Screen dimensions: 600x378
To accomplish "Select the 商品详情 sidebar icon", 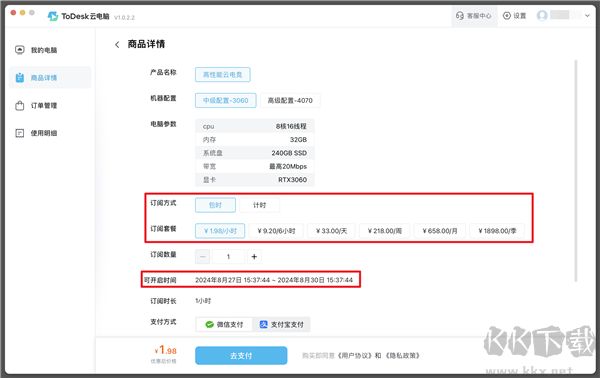I will 20,78.
